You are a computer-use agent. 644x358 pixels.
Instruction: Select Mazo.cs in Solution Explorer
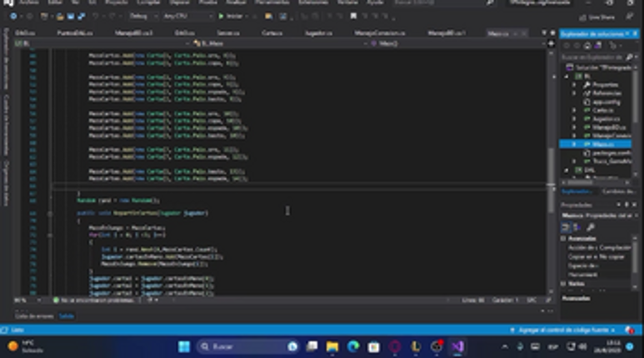(603, 144)
